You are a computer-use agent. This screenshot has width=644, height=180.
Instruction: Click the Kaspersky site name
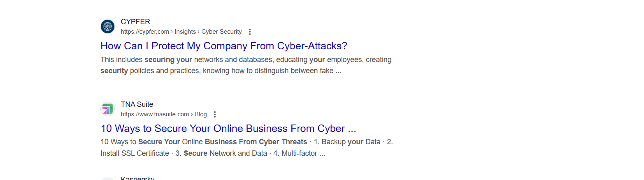click(137, 178)
